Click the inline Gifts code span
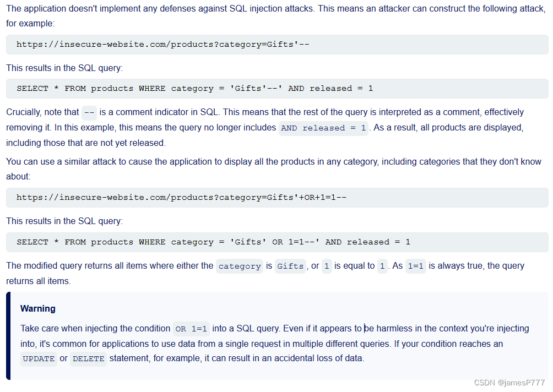Screen dimensions: 553x392 coord(290,265)
